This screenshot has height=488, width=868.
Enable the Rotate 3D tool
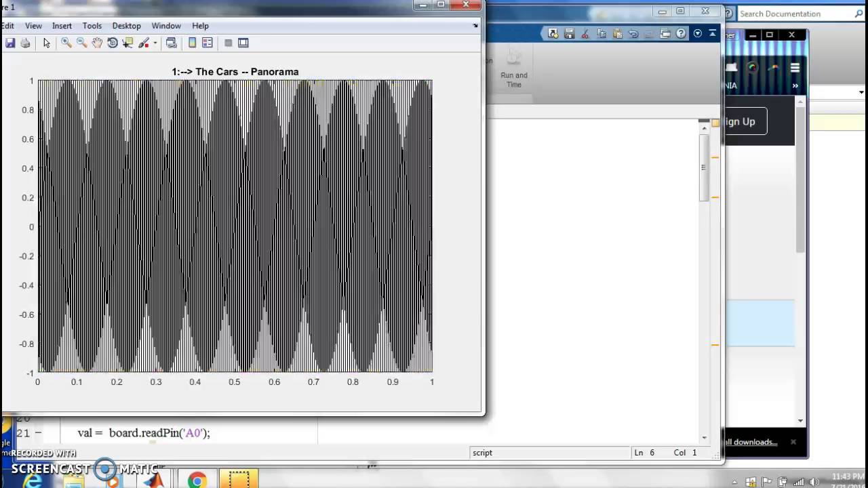[x=113, y=43]
